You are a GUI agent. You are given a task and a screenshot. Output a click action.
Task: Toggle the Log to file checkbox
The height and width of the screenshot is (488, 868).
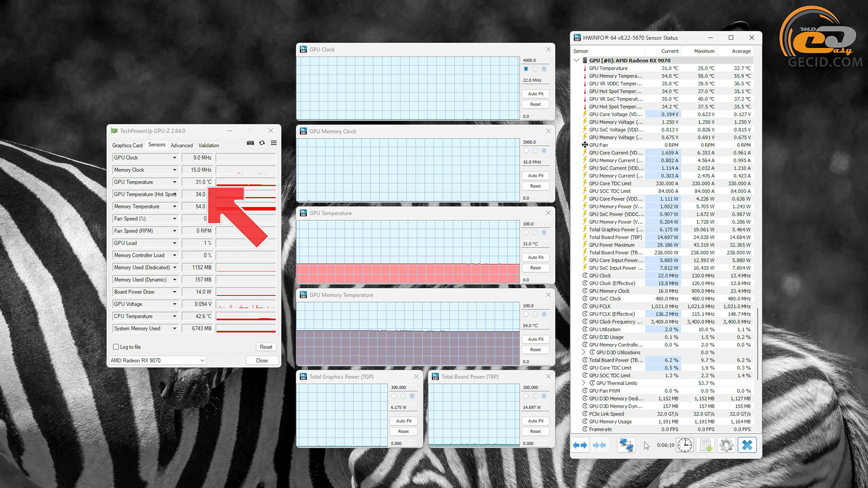pos(116,347)
